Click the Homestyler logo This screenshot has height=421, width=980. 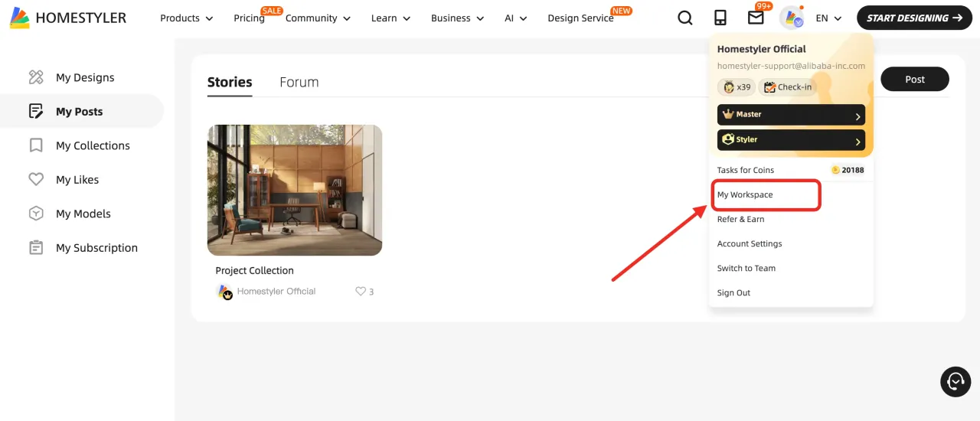[68, 18]
